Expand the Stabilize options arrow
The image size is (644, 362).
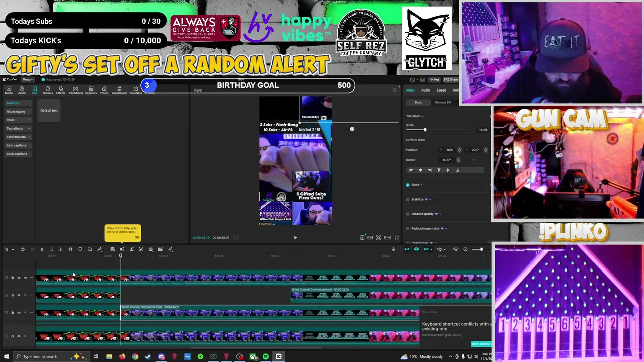click(430, 199)
